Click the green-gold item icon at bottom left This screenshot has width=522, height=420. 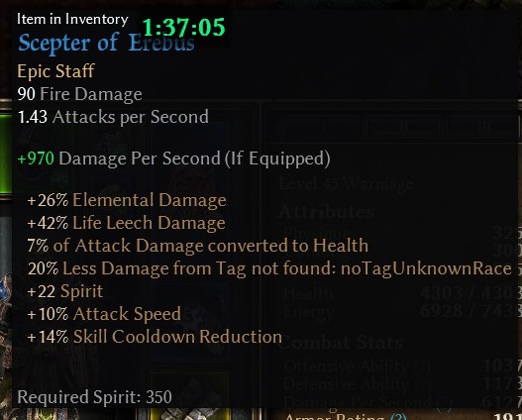(x=40, y=414)
